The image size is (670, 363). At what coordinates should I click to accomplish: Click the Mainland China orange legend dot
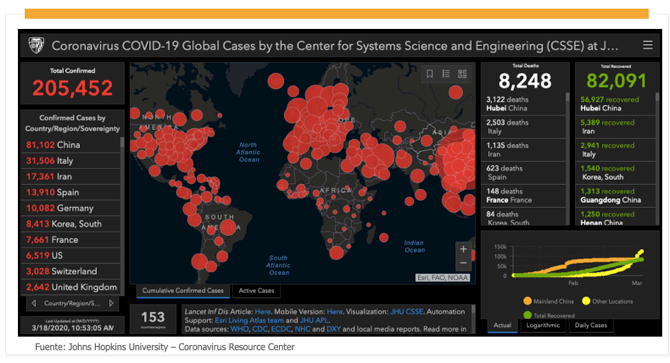527,301
